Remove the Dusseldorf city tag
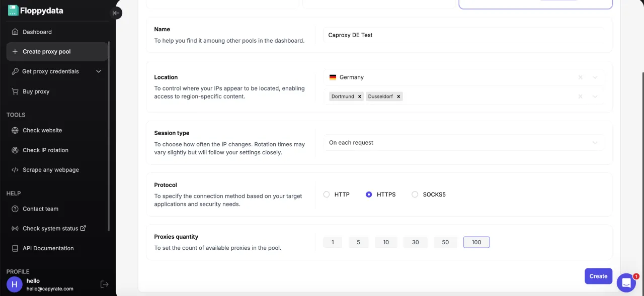Image resolution: width=644 pixels, height=296 pixels. 398,96
